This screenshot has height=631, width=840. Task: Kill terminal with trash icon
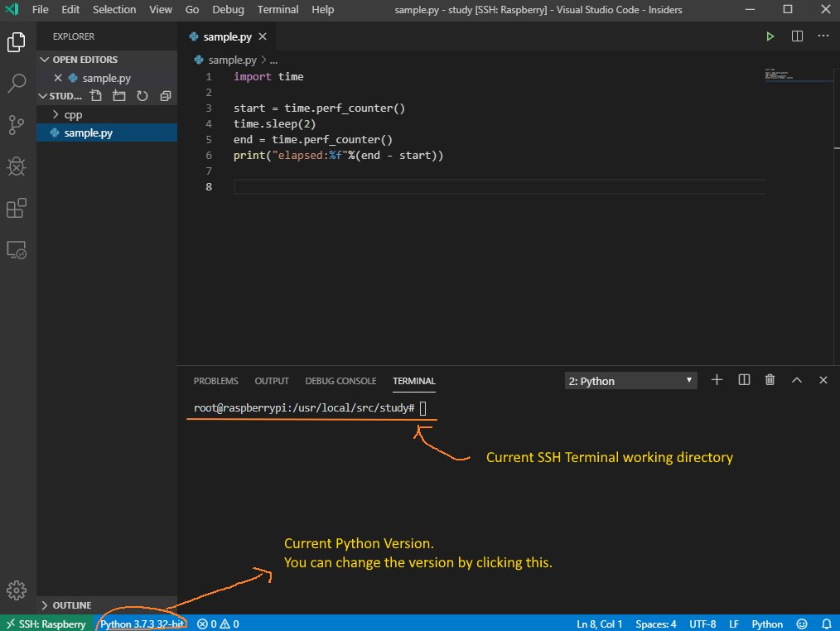click(x=770, y=380)
